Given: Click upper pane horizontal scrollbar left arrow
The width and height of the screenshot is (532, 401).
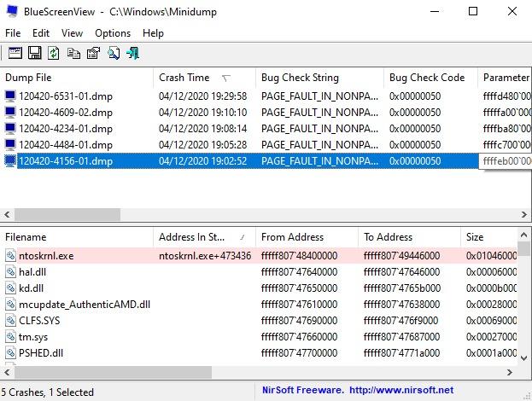Looking at the screenshot, I should (x=7, y=214).
